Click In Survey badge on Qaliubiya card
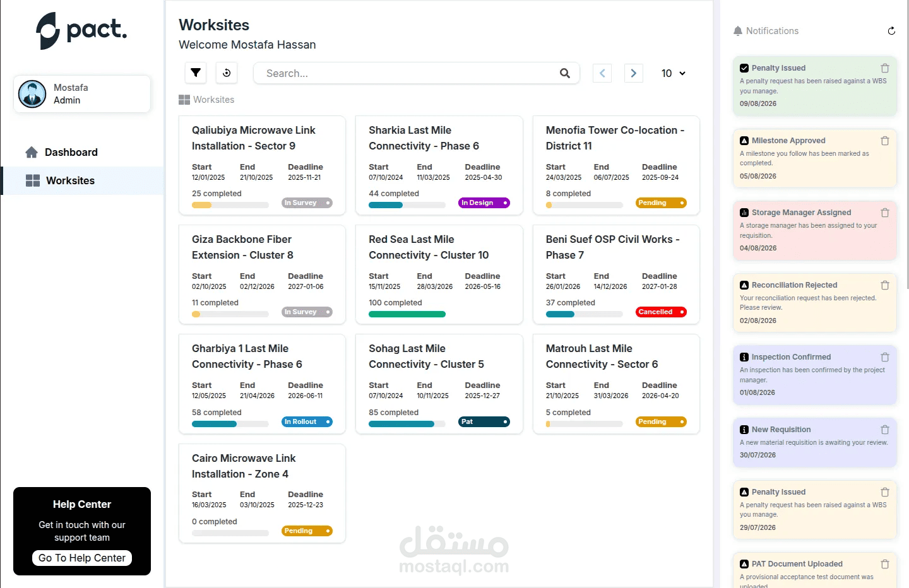 [307, 203]
